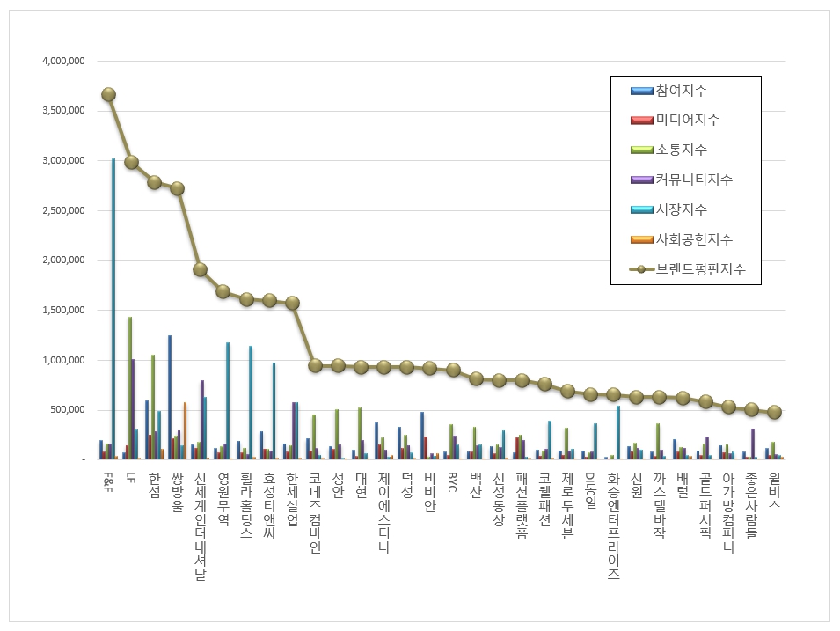Select the 시장지수 legend label
The image size is (840, 631).
click(682, 209)
